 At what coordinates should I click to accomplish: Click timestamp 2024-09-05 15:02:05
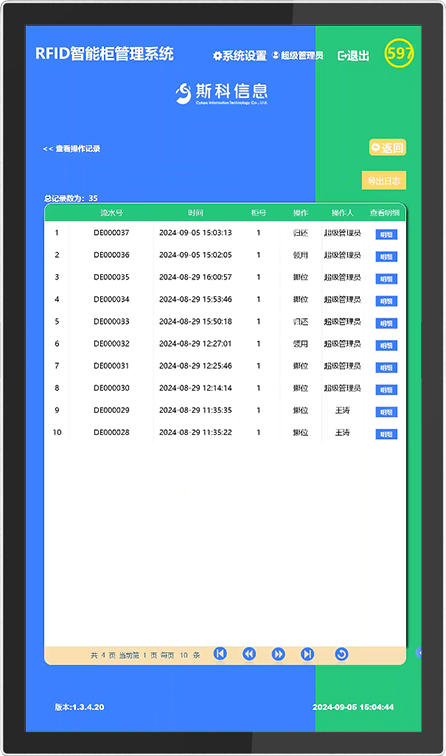click(x=195, y=255)
